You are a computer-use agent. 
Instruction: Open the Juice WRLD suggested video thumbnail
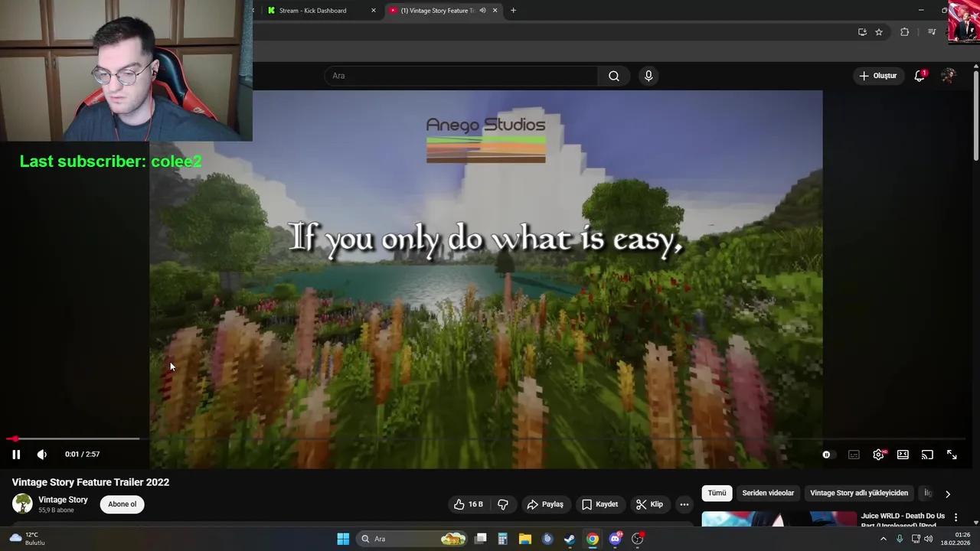(779, 519)
